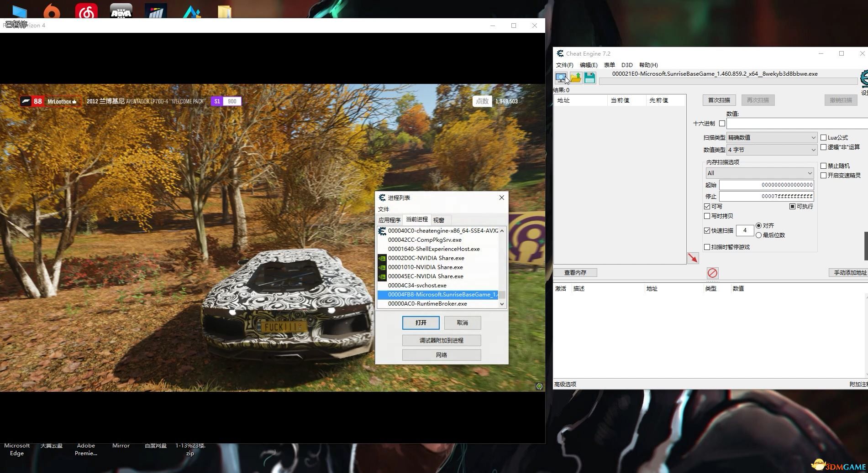Open the File (文件) menu in Process List

(x=384, y=209)
